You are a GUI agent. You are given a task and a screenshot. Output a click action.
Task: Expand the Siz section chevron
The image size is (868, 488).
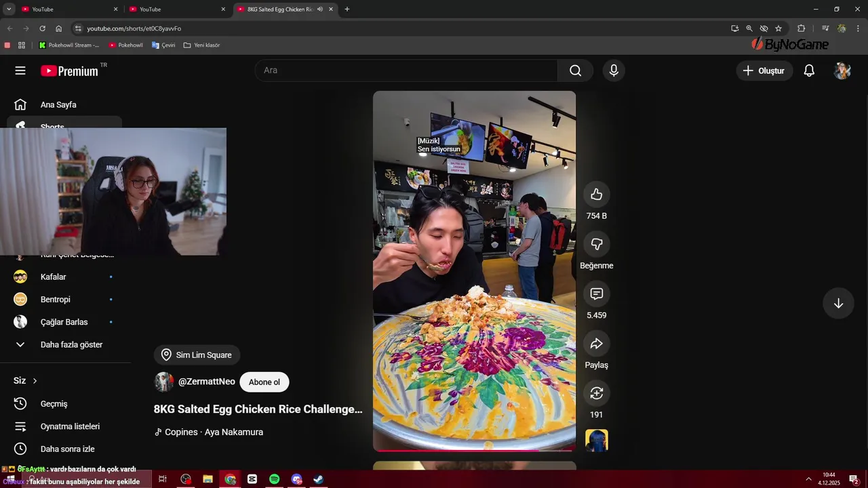(x=35, y=381)
